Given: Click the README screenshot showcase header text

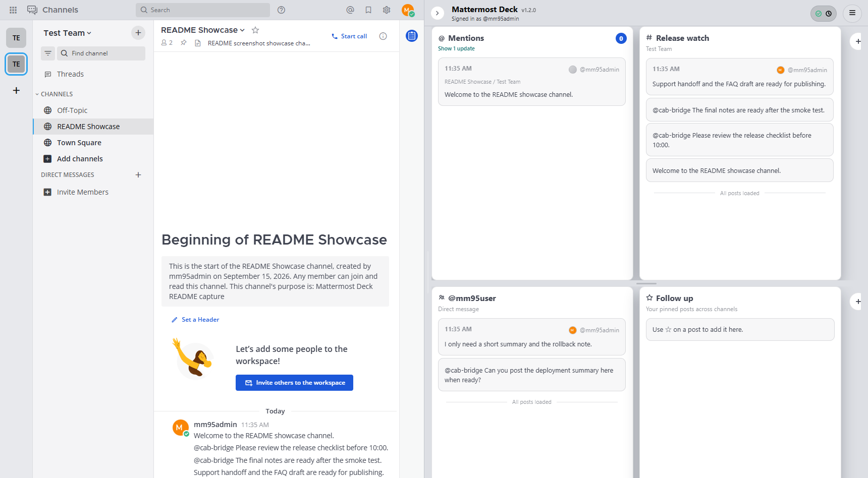Looking at the screenshot, I should [259, 43].
